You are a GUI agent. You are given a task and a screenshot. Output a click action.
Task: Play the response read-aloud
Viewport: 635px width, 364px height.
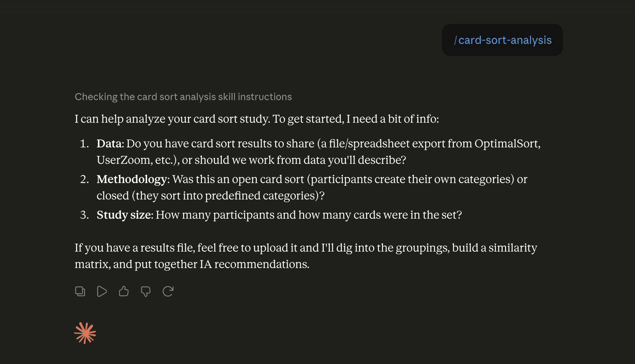(x=102, y=291)
